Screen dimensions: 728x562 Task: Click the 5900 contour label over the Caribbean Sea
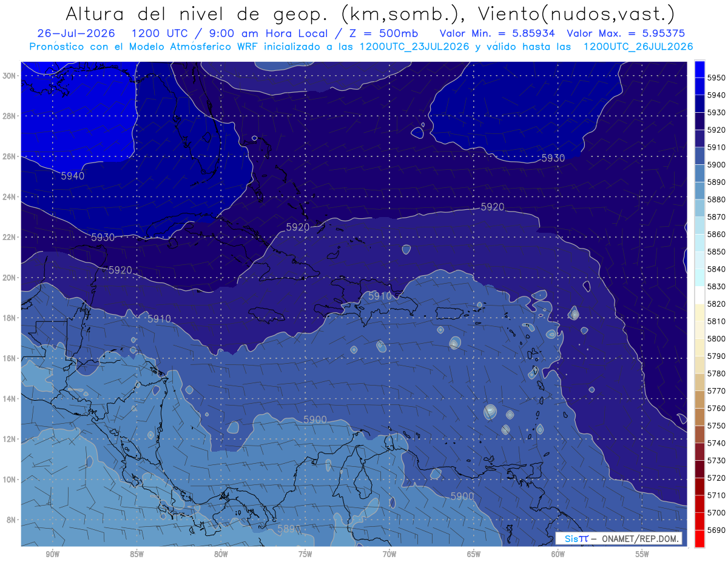[315, 420]
